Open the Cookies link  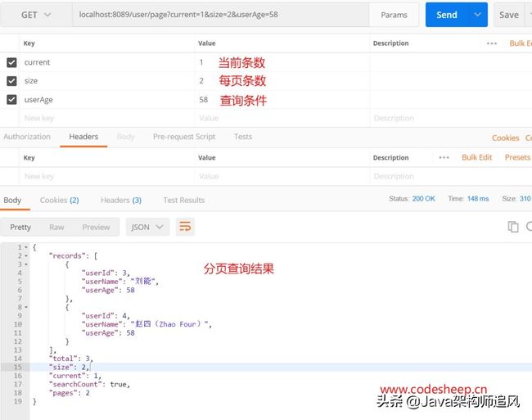coord(506,138)
